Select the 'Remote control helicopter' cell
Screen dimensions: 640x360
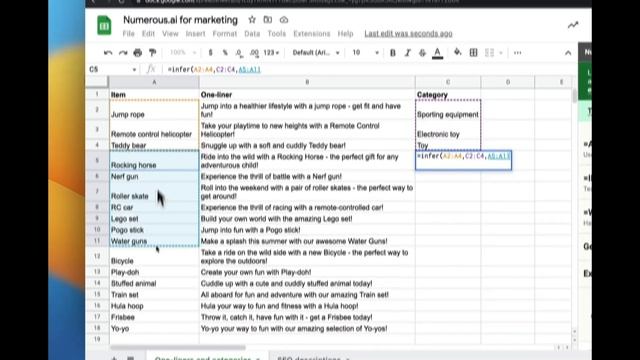tap(154, 130)
